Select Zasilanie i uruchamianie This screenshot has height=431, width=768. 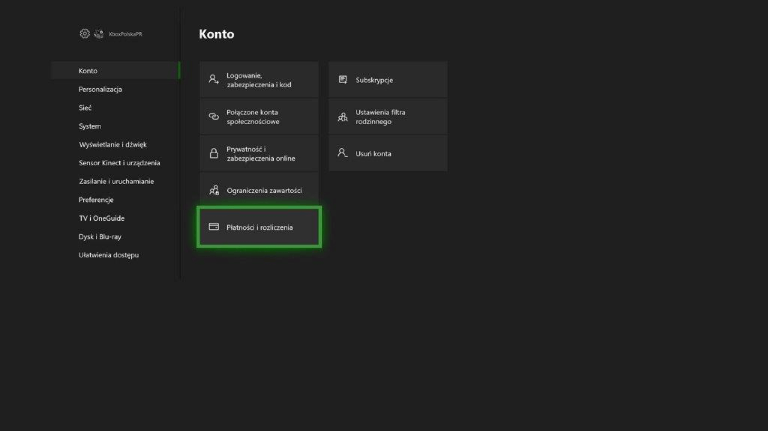click(116, 181)
